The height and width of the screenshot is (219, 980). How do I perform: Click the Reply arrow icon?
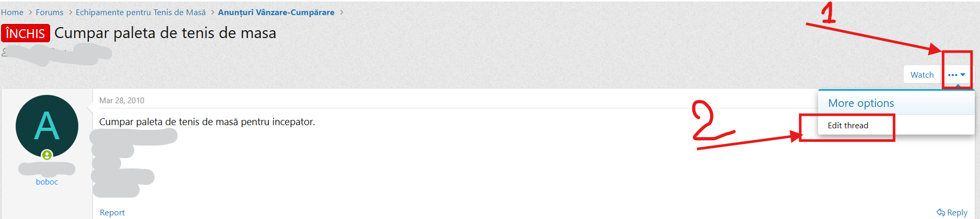[941, 212]
